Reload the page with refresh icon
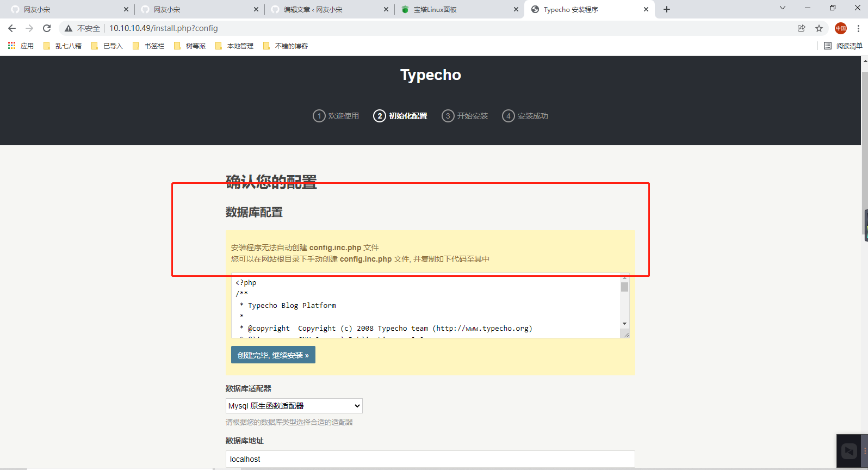The height and width of the screenshot is (470, 868). [47, 28]
